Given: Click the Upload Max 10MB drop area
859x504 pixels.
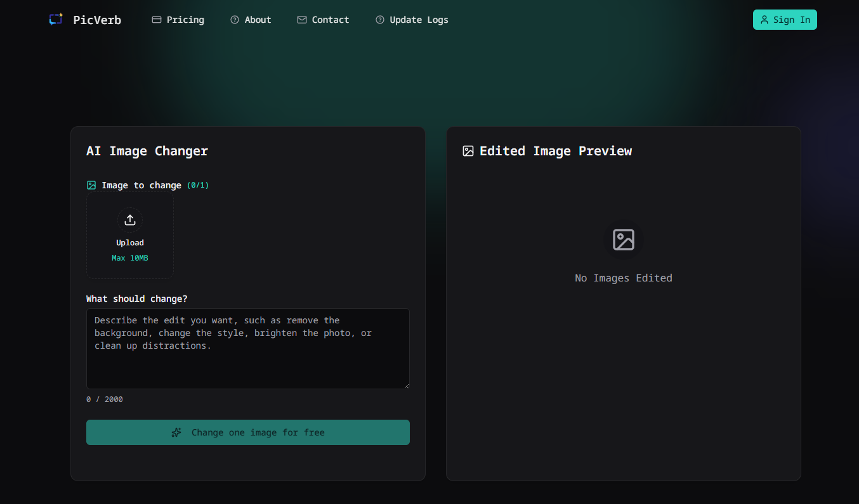Looking at the screenshot, I should tap(130, 236).
